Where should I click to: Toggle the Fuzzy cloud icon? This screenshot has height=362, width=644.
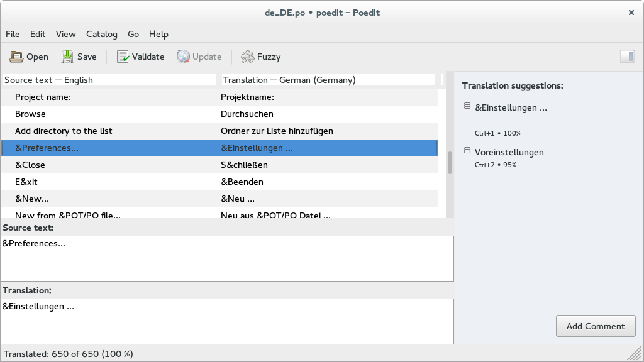pyautogui.click(x=248, y=57)
